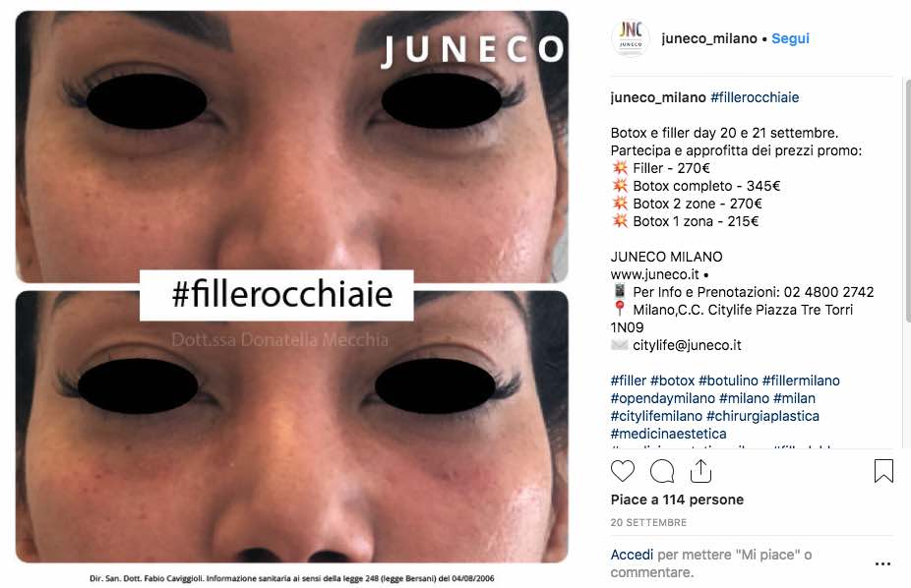Open the before-after filler photo
Viewport: 911px width, 588px height.
tap(291, 287)
